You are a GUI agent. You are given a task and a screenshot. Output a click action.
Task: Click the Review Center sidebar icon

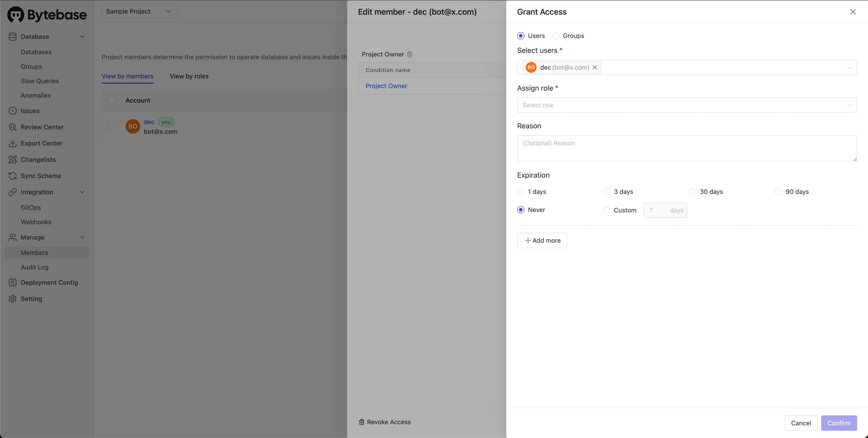[x=12, y=127]
